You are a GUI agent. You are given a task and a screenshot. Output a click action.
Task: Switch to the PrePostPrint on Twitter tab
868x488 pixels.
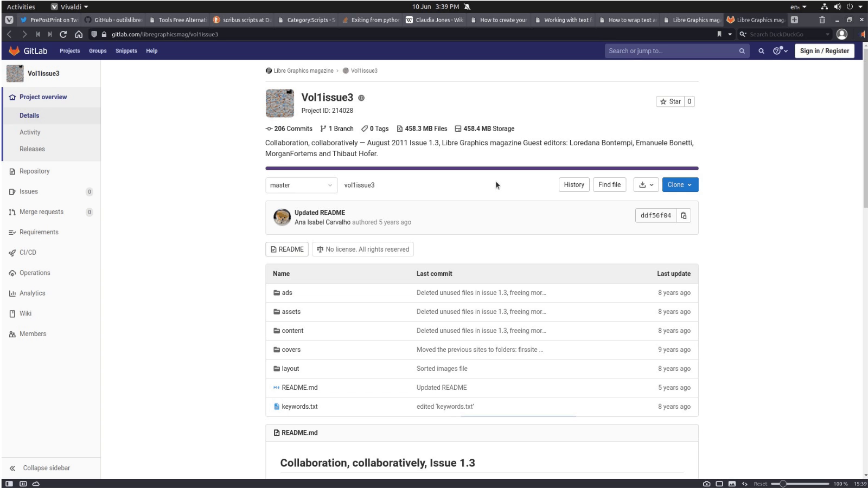[49, 20]
